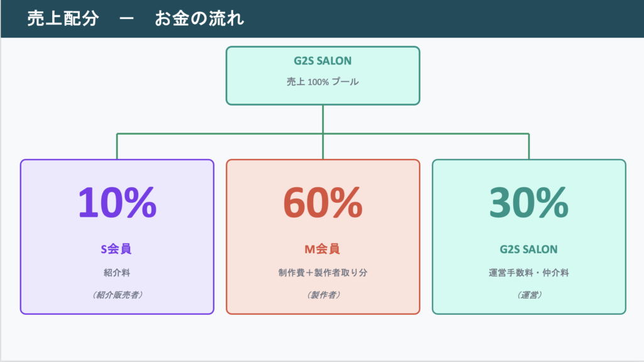Click the slide title 売上配分 ー お金の流れ
The image size is (644, 362).
pyautogui.click(x=135, y=19)
